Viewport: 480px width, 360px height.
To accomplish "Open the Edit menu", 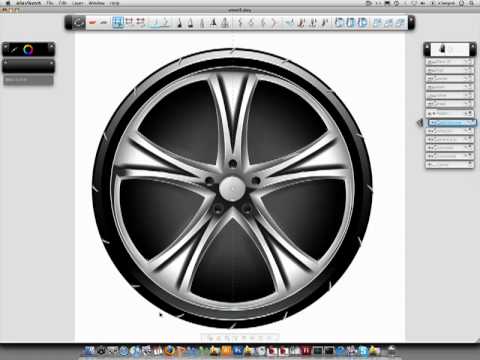I will [x=62, y=3].
